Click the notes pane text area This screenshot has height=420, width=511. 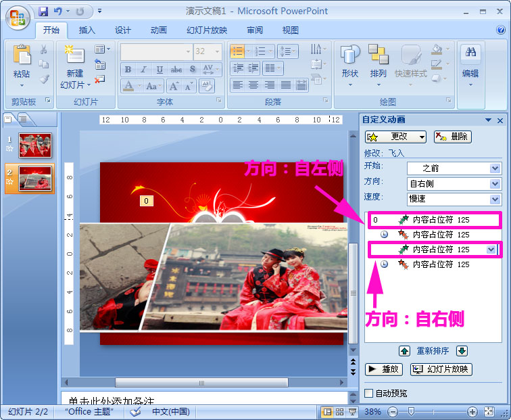(x=204, y=398)
